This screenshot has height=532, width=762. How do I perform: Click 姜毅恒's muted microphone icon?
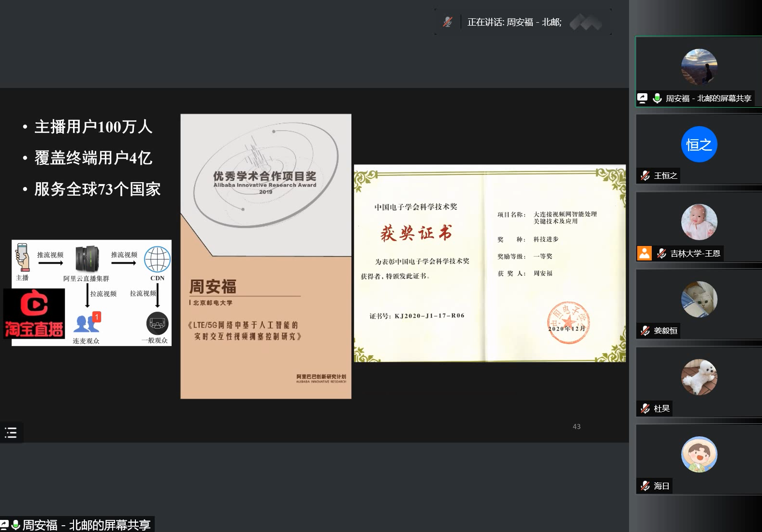coord(645,331)
